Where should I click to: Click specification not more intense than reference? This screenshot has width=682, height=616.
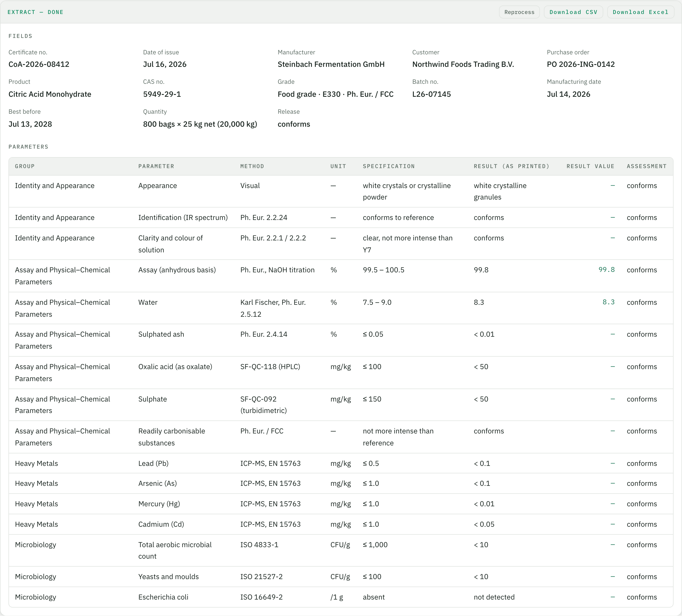tap(398, 437)
